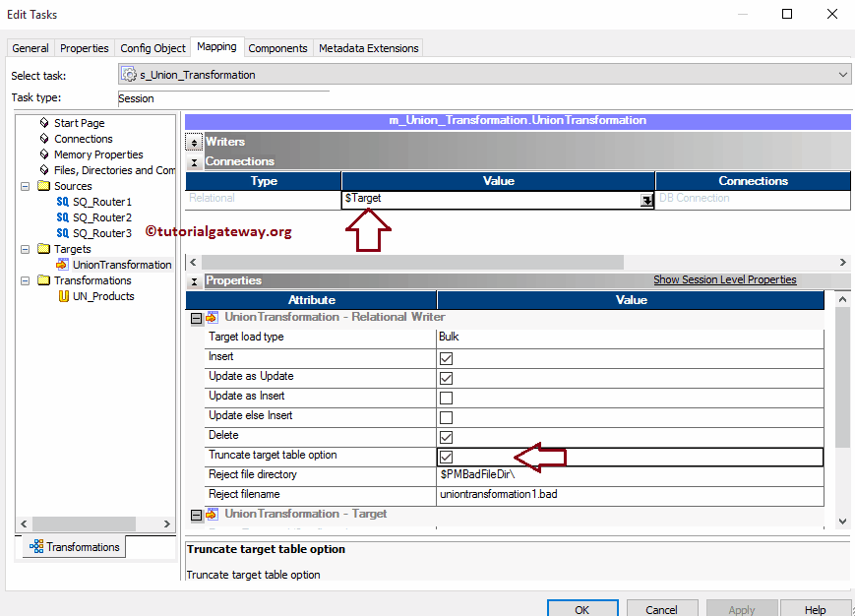The width and height of the screenshot is (855, 616).
Task: Apply the session changes
Action: 741,608
